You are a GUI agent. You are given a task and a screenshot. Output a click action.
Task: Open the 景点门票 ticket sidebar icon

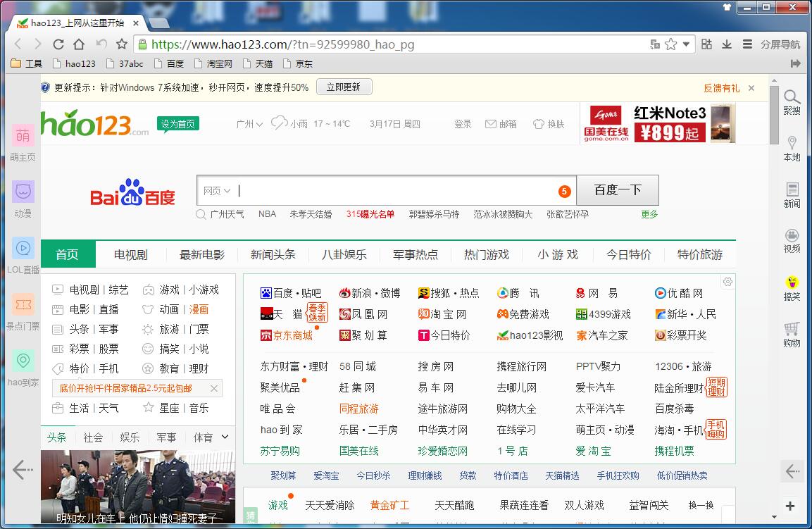click(23, 305)
